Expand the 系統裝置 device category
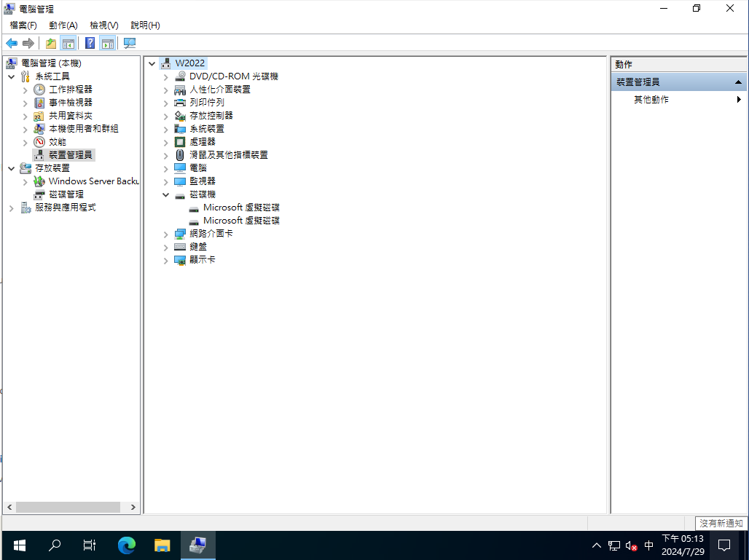 165,130
